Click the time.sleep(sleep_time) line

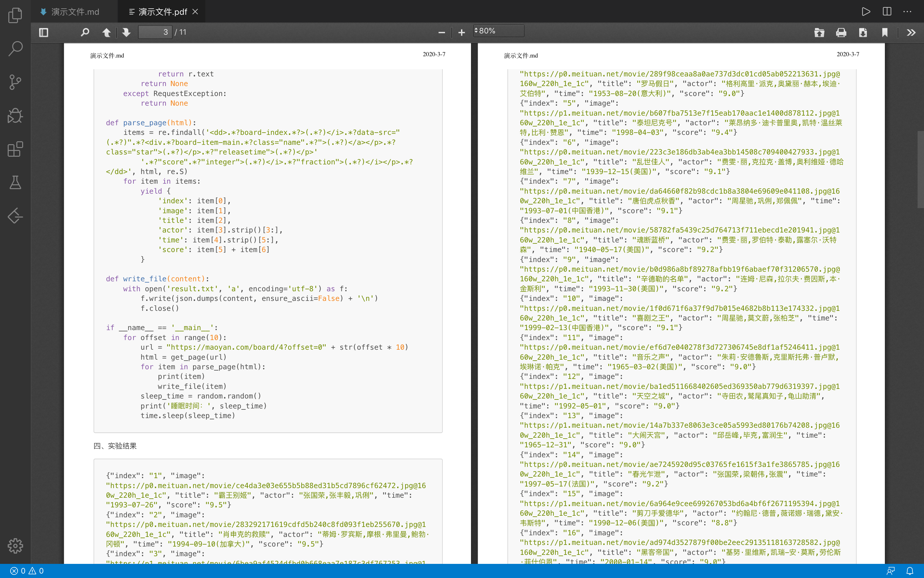point(188,416)
